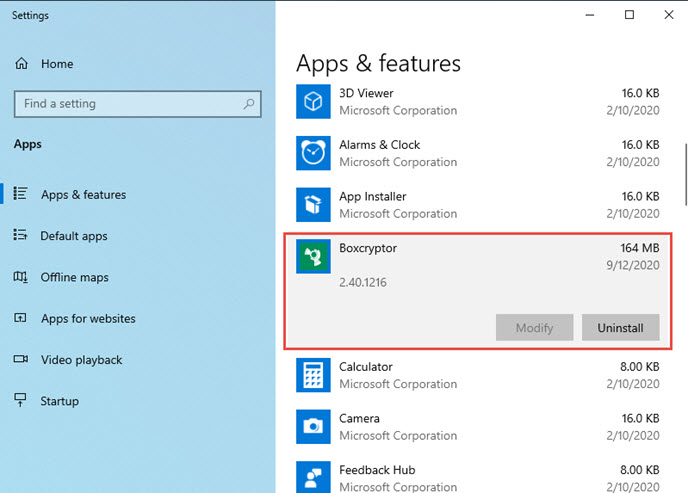The width and height of the screenshot is (688, 493).
Task: Click the Settings window title text
Action: click(30, 15)
